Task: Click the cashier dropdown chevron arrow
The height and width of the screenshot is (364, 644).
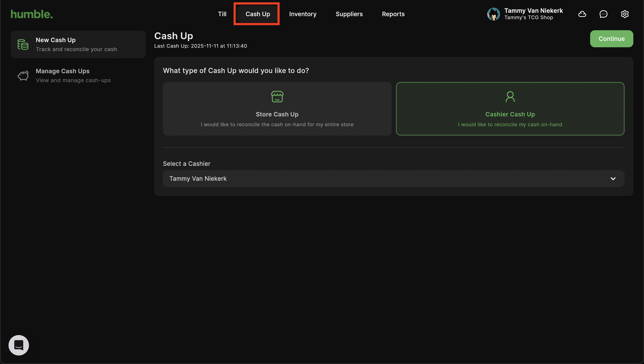Action: (613, 179)
